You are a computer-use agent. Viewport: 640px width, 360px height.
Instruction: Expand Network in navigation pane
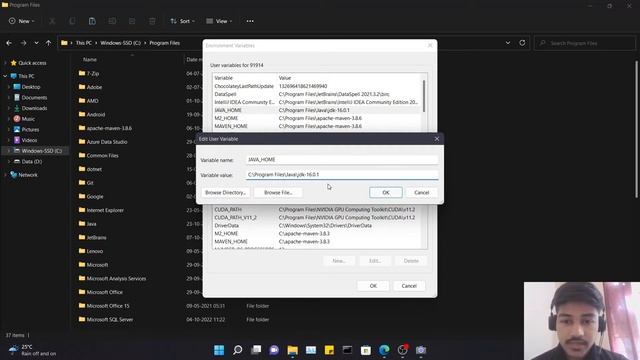point(5,175)
